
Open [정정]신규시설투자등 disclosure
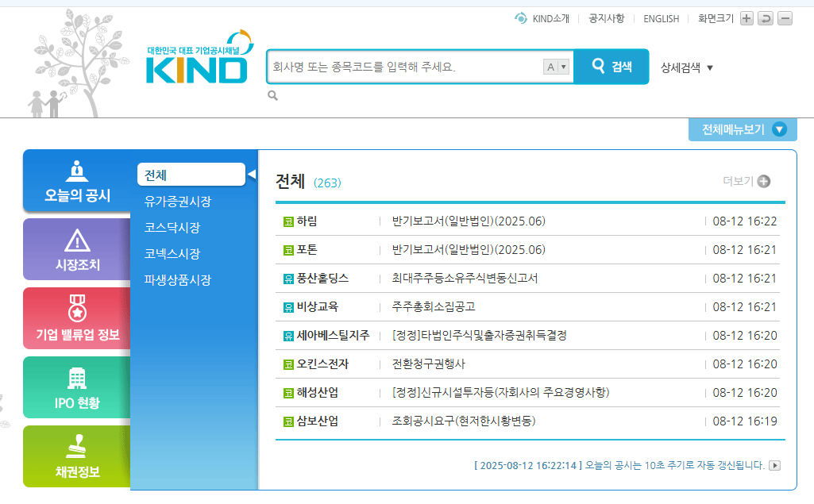click(x=500, y=392)
